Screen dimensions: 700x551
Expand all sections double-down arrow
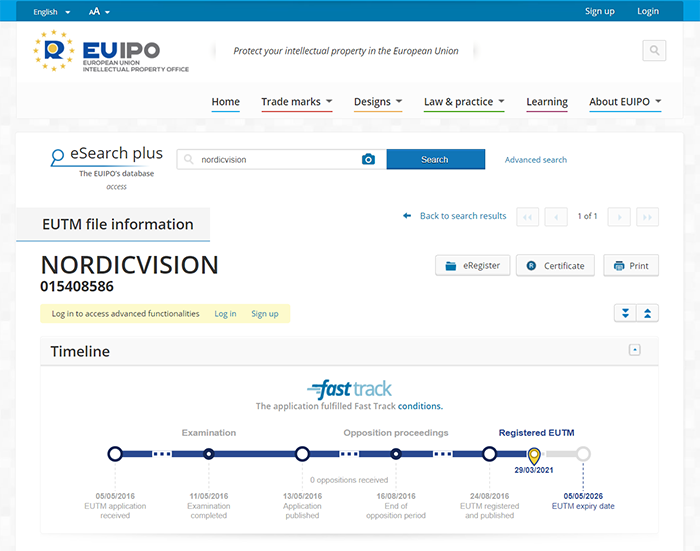(625, 313)
